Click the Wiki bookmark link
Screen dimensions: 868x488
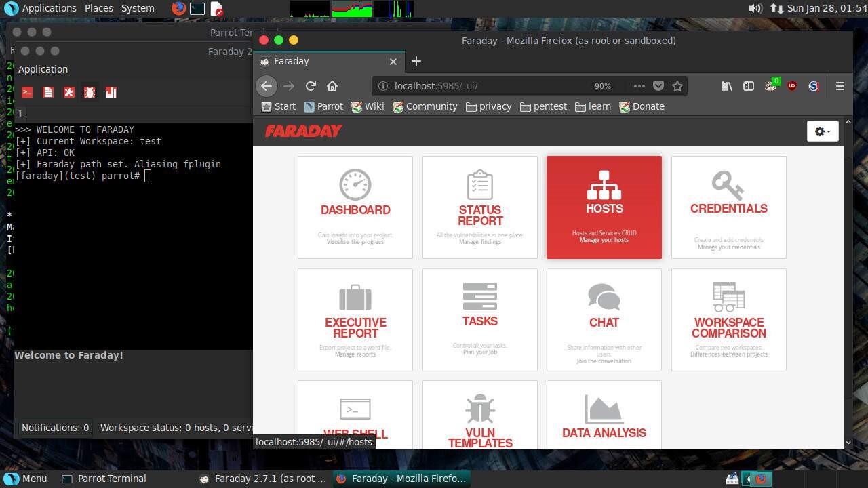[x=367, y=106]
